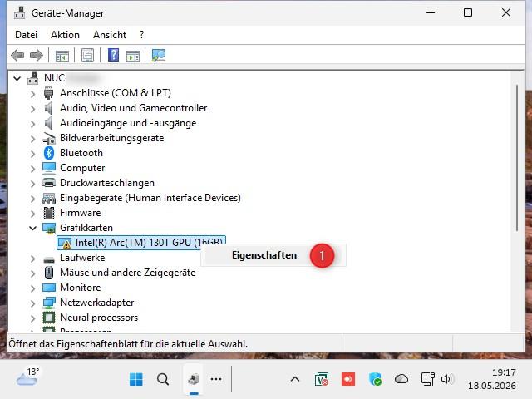
Task: Open the Properties sheet toolbar icon
Action: [x=87, y=55]
